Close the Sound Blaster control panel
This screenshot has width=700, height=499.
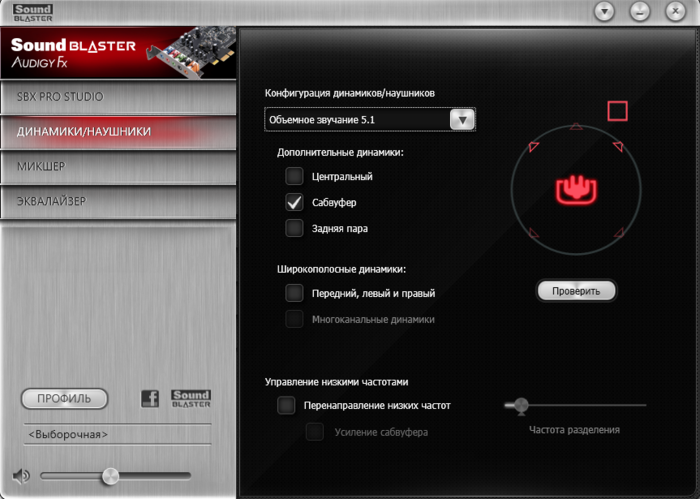675,12
